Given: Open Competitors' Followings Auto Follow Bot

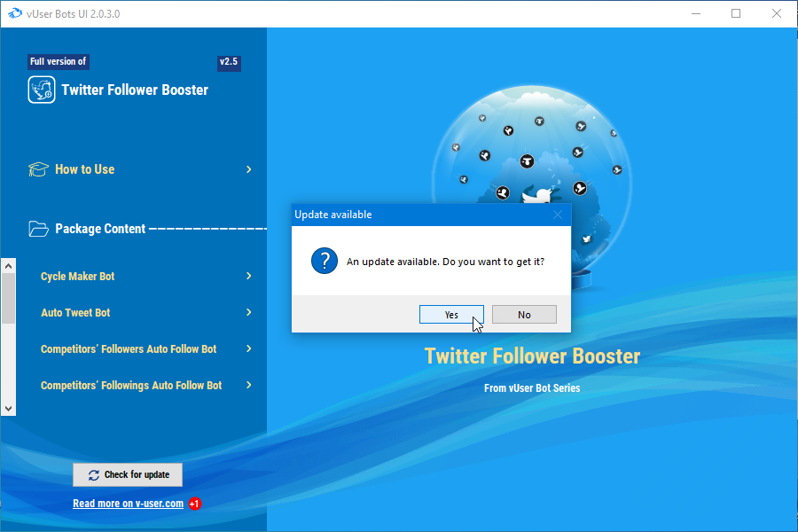Looking at the screenshot, I should (131, 386).
